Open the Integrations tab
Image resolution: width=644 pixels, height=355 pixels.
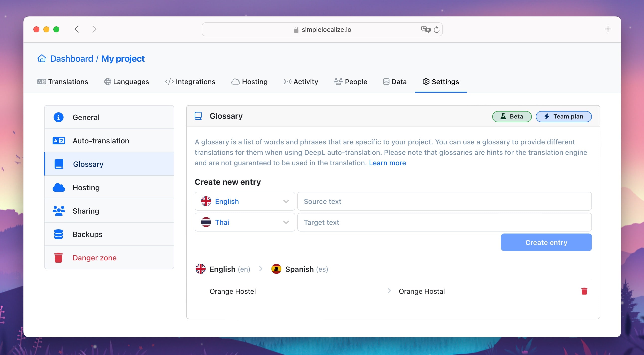(x=190, y=82)
